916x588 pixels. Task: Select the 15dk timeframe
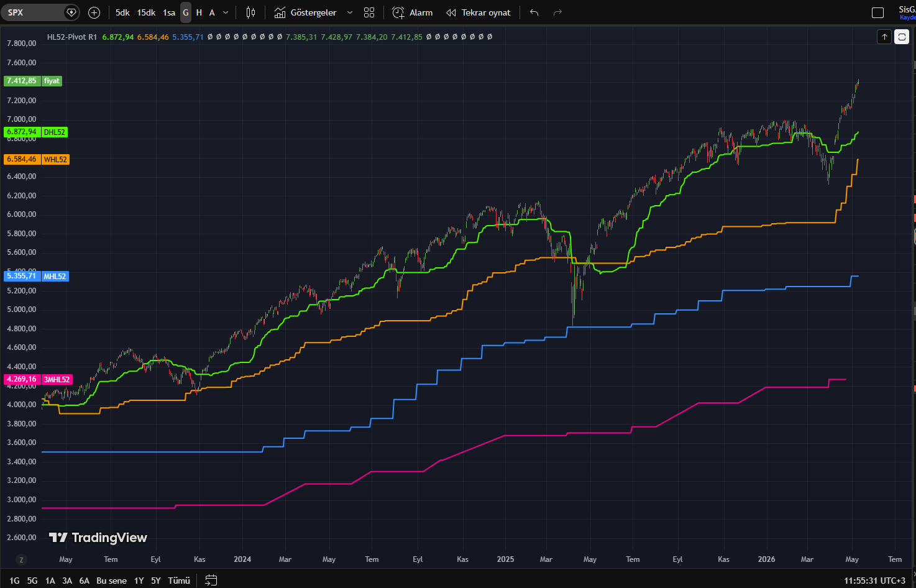pyautogui.click(x=146, y=12)
